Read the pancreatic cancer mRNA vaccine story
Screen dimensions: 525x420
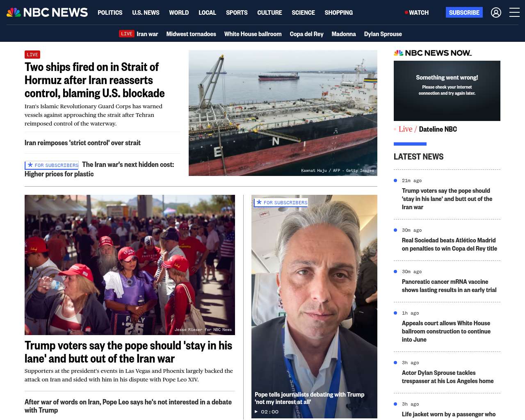tap(449, 286)
